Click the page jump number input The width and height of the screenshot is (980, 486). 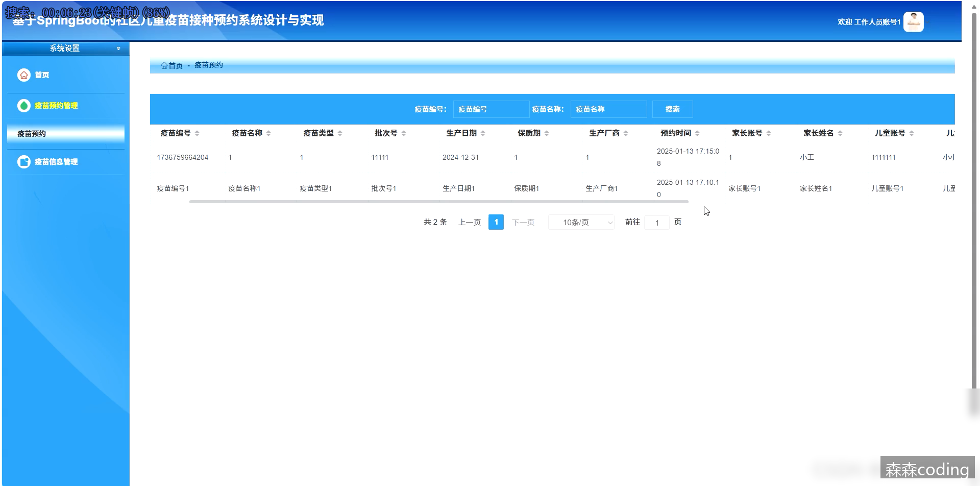tap(657, 223)
